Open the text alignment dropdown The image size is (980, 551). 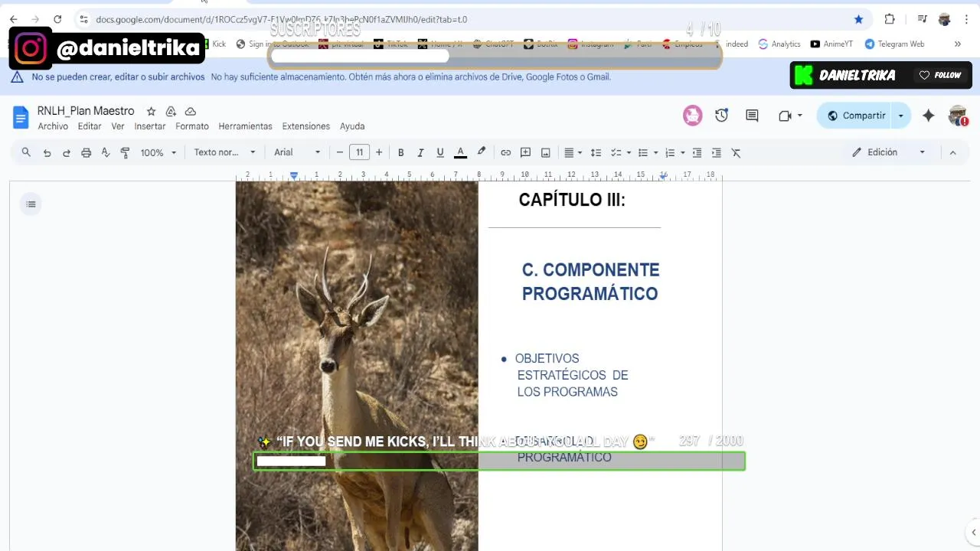pos(573,152)
